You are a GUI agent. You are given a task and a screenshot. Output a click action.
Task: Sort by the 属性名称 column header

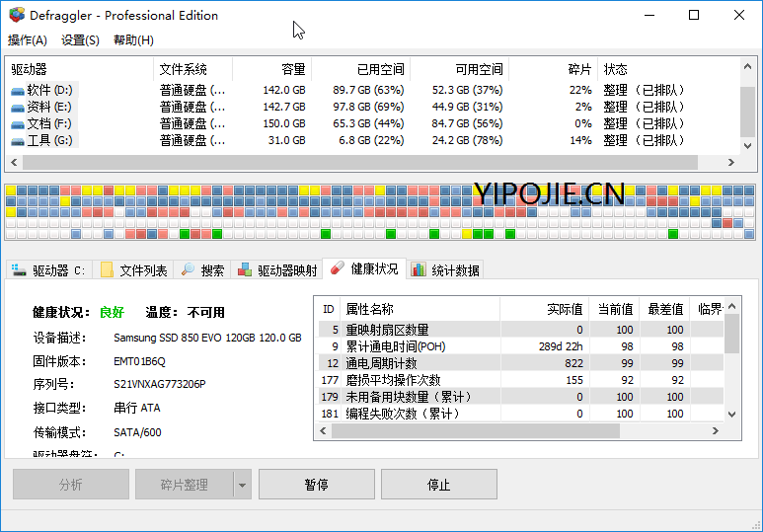point(420,309)
